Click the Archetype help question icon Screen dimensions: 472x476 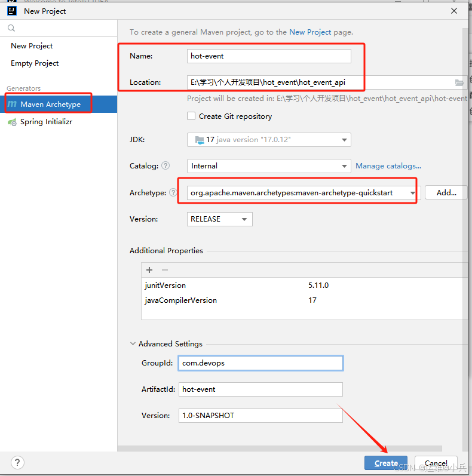[173, 192]
